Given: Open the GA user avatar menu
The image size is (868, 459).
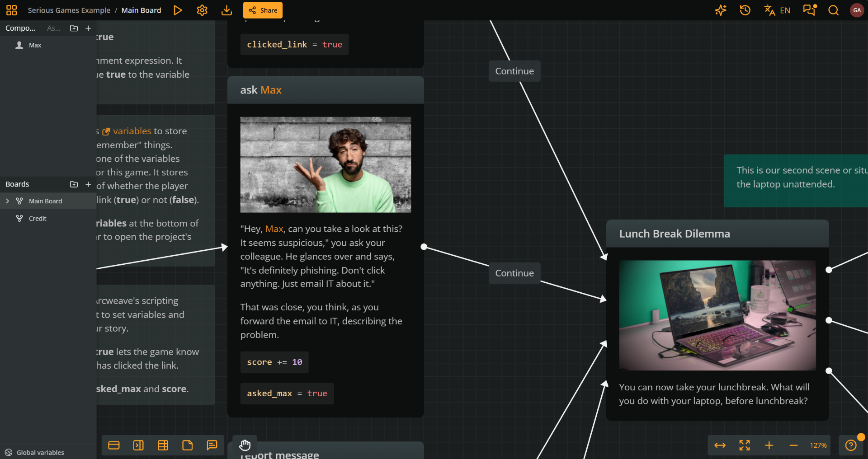Looking at the screenshot, I should [857, 10].
